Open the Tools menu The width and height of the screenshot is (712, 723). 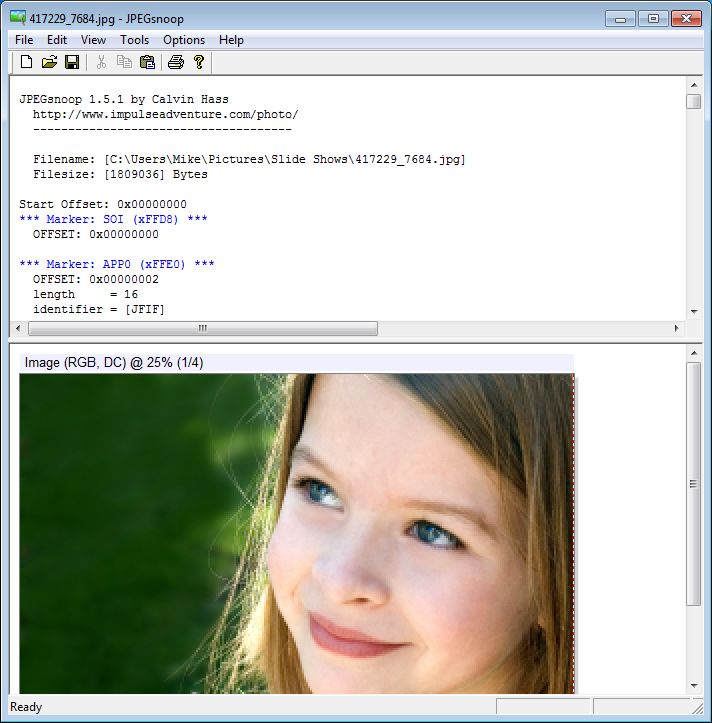[134, 40]
